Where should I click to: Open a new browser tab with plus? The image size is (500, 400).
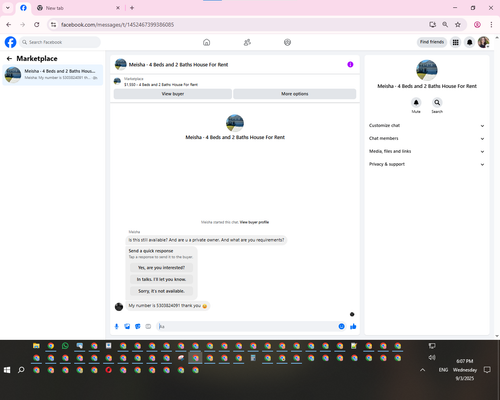[x=132, y=8]
